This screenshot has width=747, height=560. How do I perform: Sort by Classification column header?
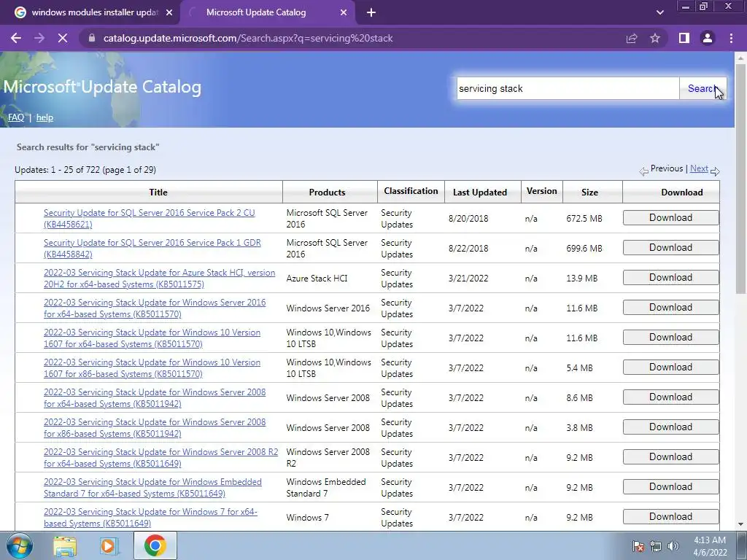411,191
